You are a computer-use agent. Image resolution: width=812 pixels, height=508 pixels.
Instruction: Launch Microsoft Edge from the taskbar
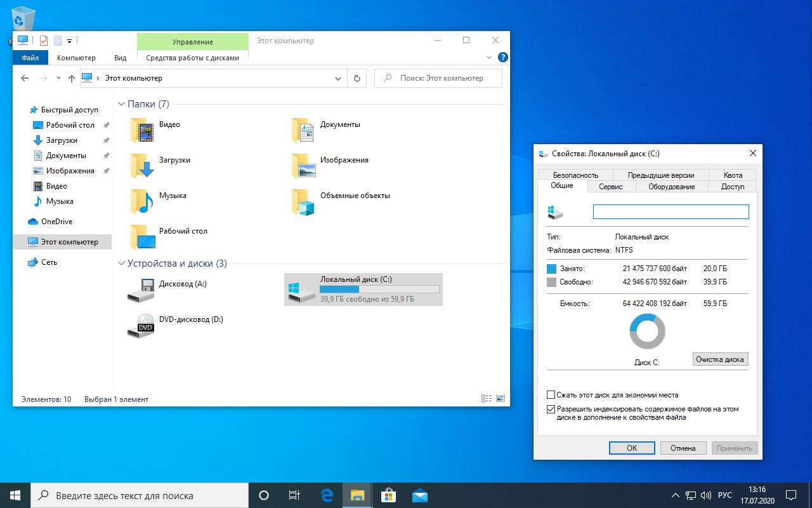coord(326,495)
